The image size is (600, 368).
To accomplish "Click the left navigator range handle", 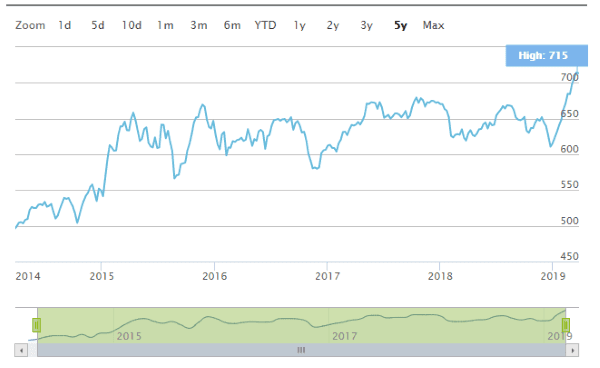I will coord(36,325).
